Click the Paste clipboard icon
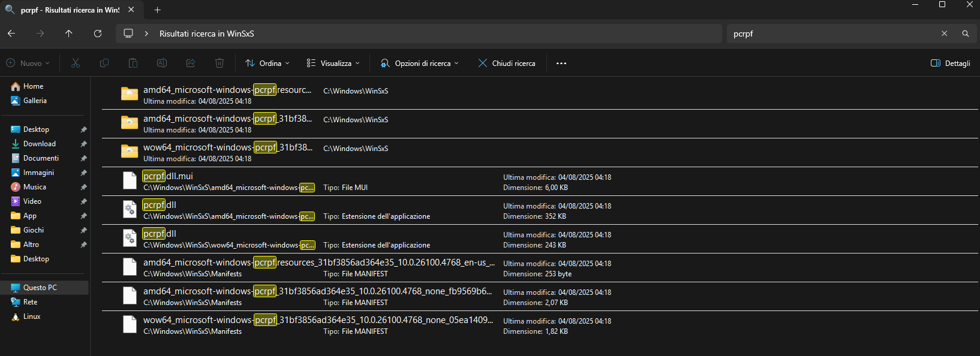 (x=133, y=63)
